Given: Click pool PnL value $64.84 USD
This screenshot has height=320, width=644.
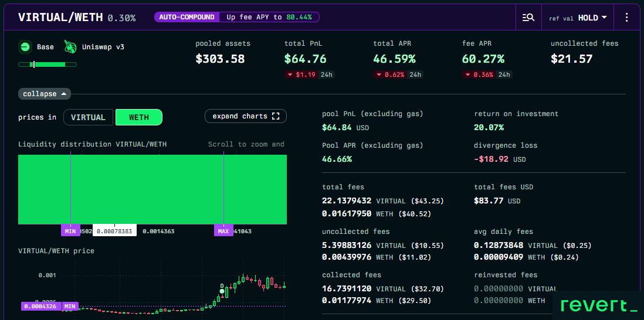Looking at the screenshot, I should (x=345, y=128).
